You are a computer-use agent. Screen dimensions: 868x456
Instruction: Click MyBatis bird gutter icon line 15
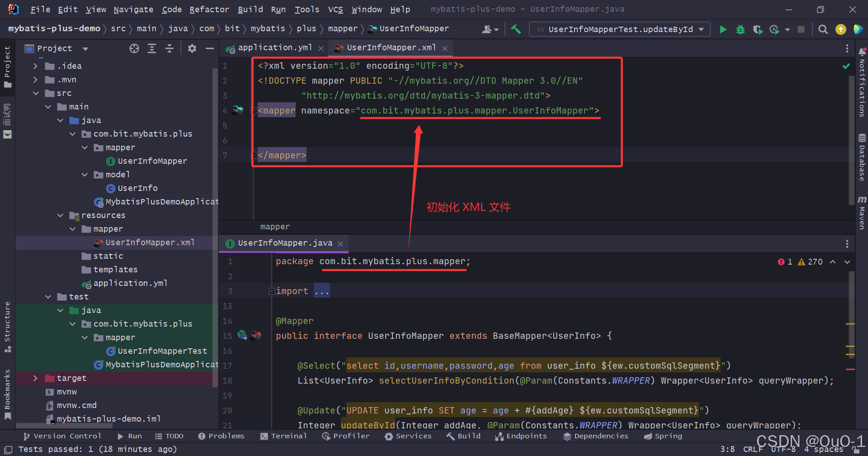[255, 335]
